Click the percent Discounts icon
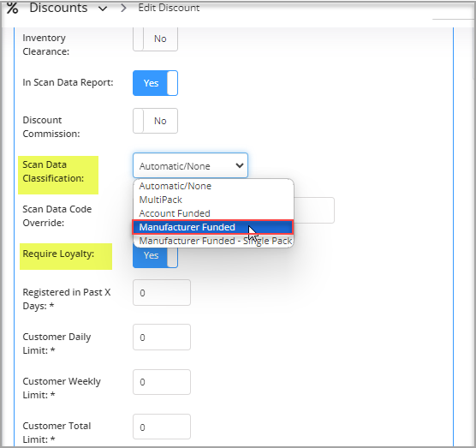Screen dimensions: 476x448 pyautogui.click(x=12, y=8)
